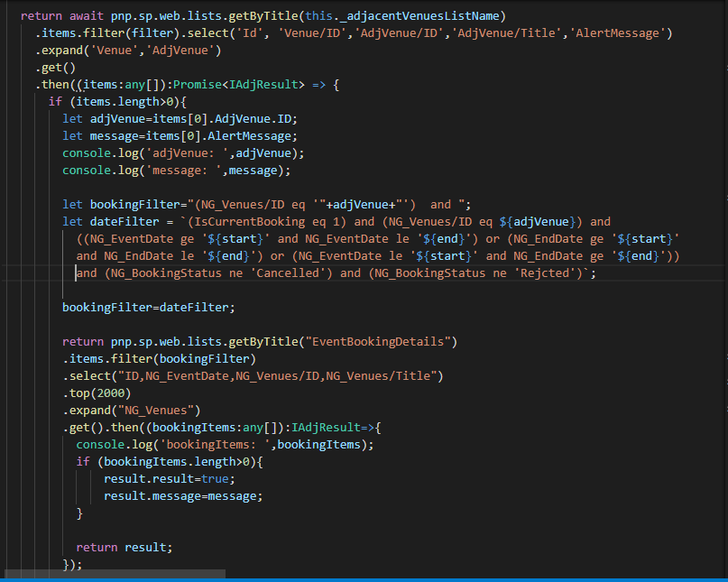Click the "NG_Venues" string in the expand call
This screenshot has height=582, width=728.
point(155,411)
